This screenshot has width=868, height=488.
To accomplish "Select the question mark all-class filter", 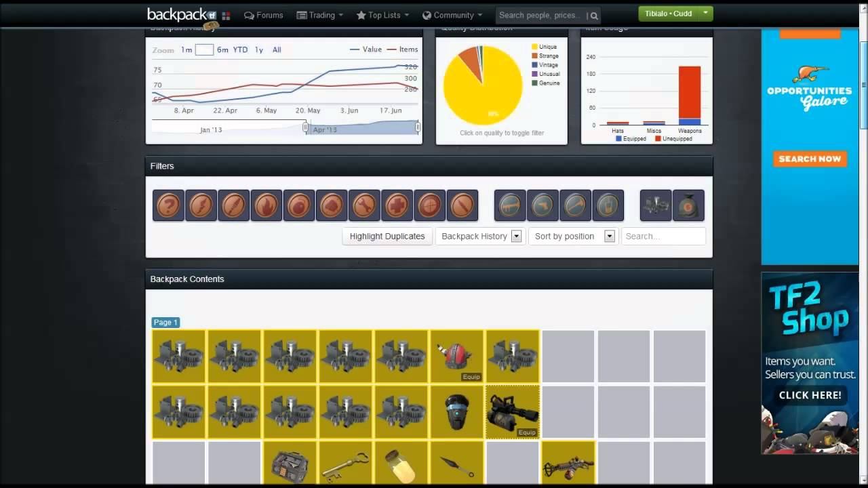I will click(x=168, y=205).
